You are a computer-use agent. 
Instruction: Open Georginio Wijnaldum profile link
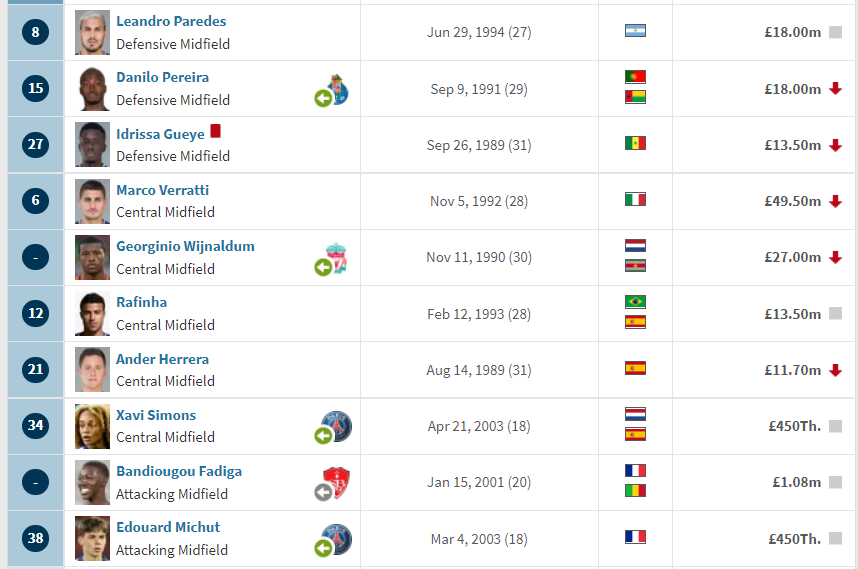pyautogui.click(x=185, y=246)
